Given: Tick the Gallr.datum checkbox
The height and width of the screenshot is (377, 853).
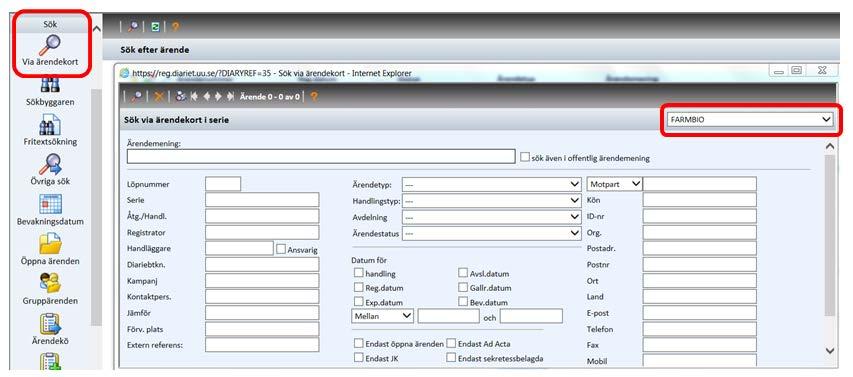Looking at the screenshot, I should pos(463,287).
